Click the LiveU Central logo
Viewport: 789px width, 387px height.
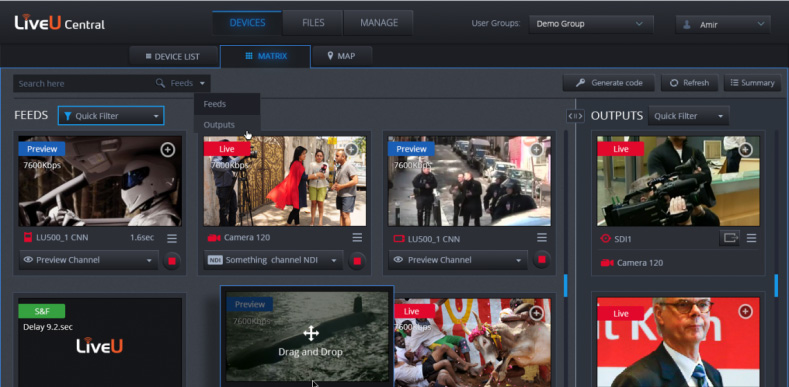coord(59,23)
